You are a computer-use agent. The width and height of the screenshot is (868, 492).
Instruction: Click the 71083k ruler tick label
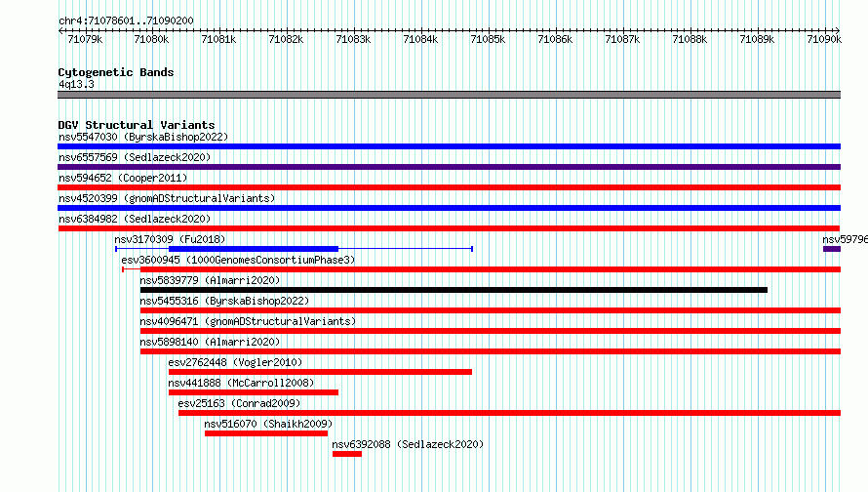click(353, 39)
